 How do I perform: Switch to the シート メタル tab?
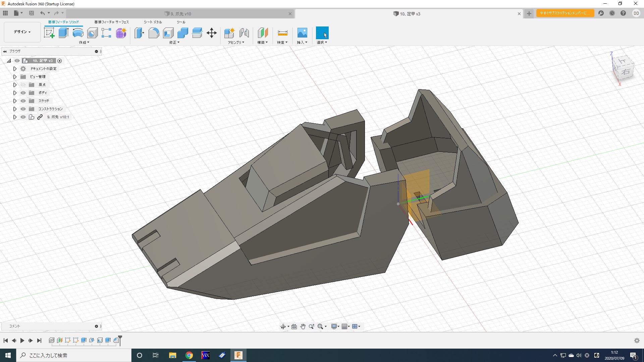(x=153, y=22)
